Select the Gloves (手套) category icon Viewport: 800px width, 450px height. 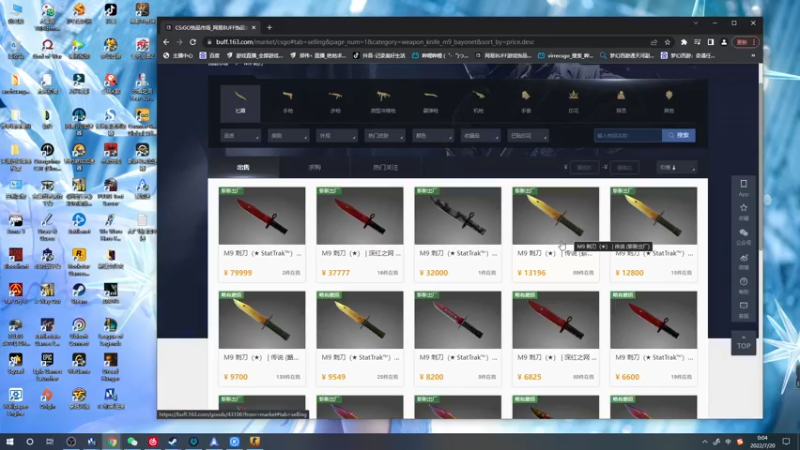[526, 103]
